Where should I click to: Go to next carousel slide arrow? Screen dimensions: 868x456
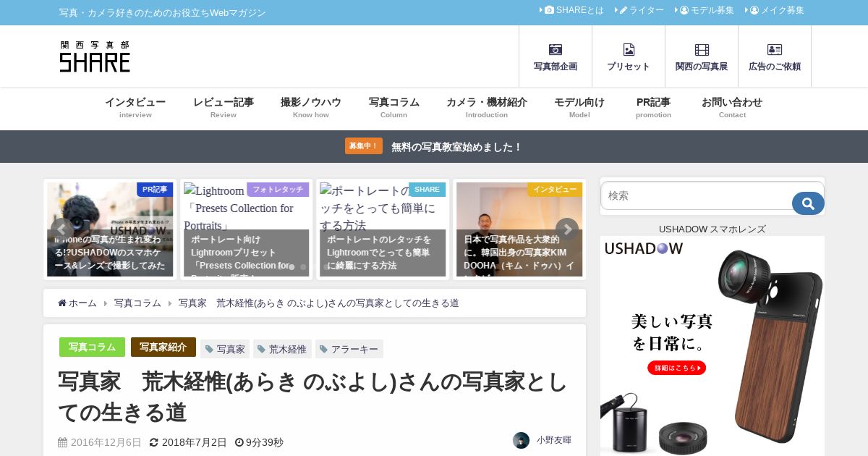pos(567,229)
